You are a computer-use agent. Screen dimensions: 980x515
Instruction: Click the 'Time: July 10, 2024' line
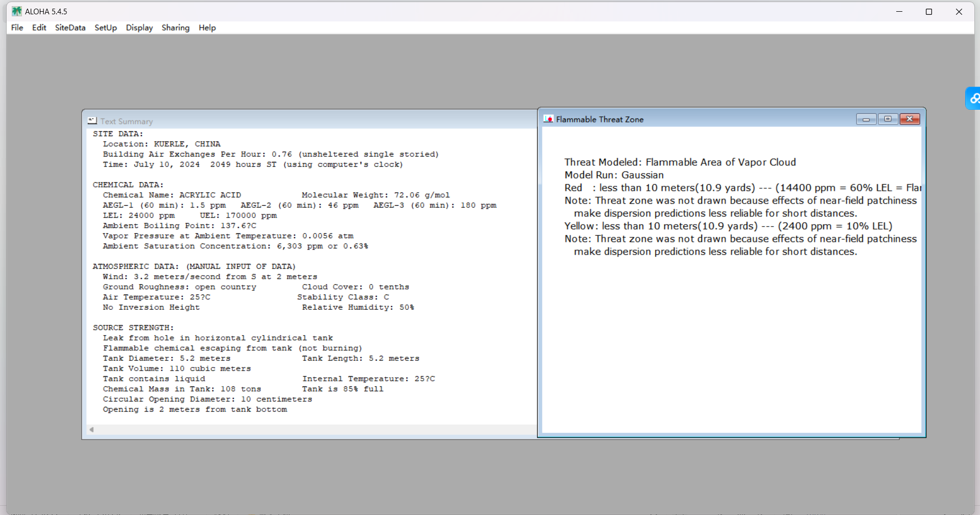tap(253, 164)
